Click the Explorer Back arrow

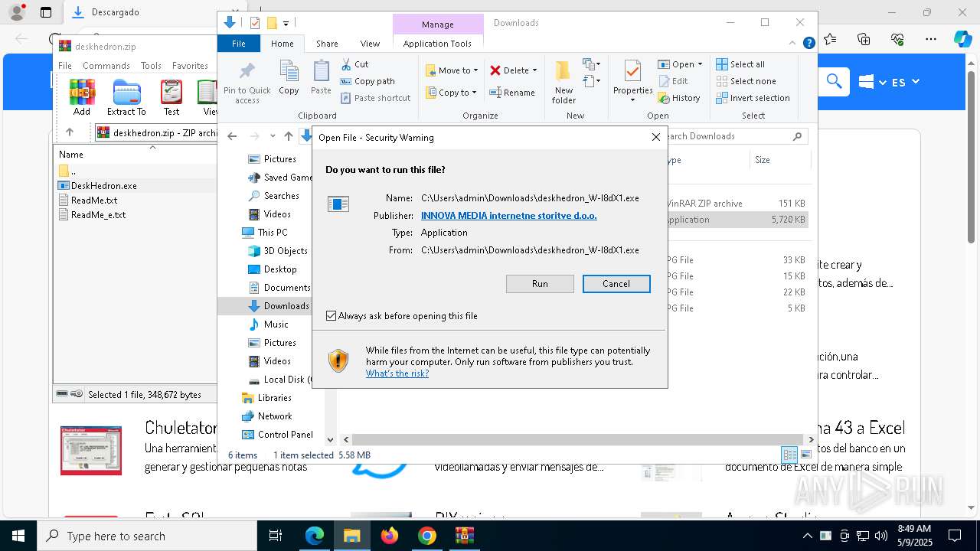[232, 136]
